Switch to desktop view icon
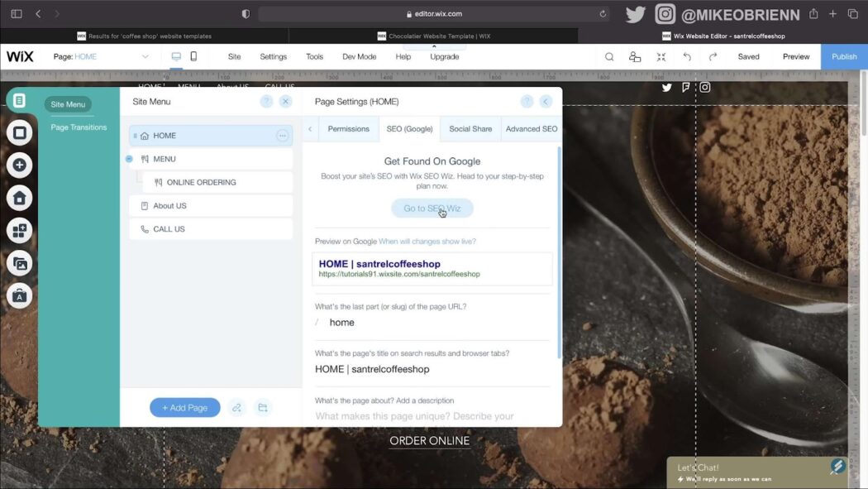This screenshot has width=868, height=489. point(176,56)
